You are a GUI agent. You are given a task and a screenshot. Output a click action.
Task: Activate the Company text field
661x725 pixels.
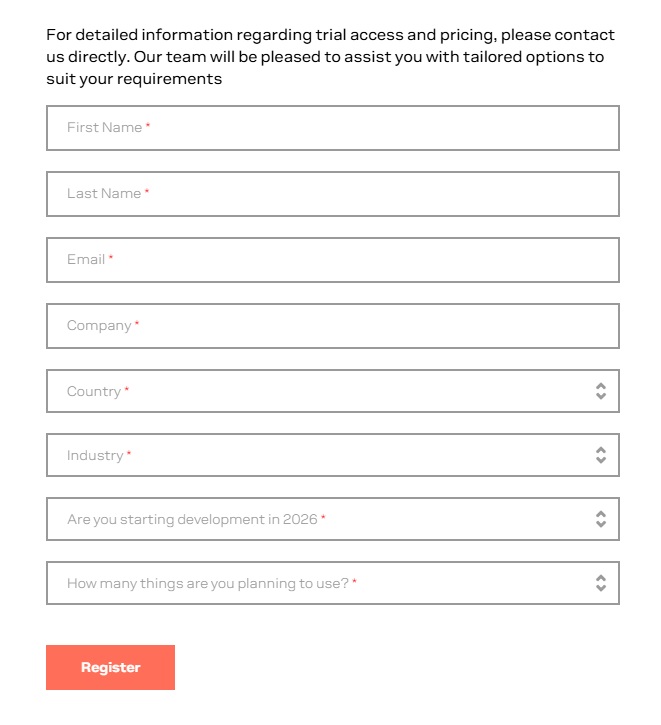click(332, 326)
